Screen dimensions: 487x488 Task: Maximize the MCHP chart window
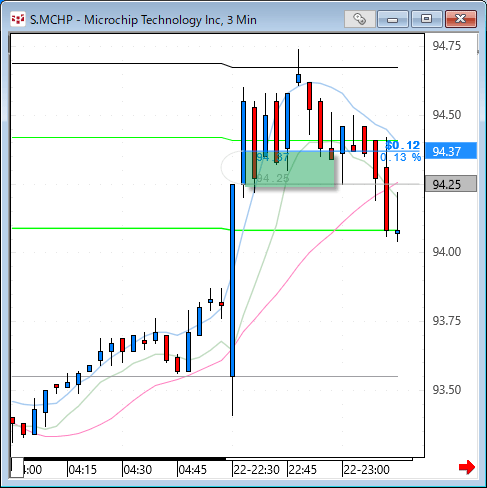click(x=426, y=19)
